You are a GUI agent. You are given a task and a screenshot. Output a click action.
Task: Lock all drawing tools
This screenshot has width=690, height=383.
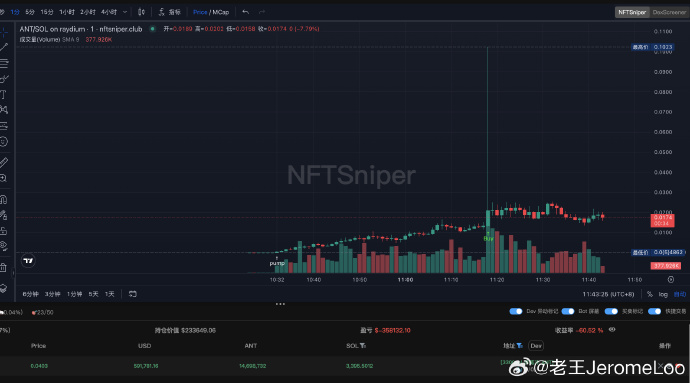(x=4, y=230)
